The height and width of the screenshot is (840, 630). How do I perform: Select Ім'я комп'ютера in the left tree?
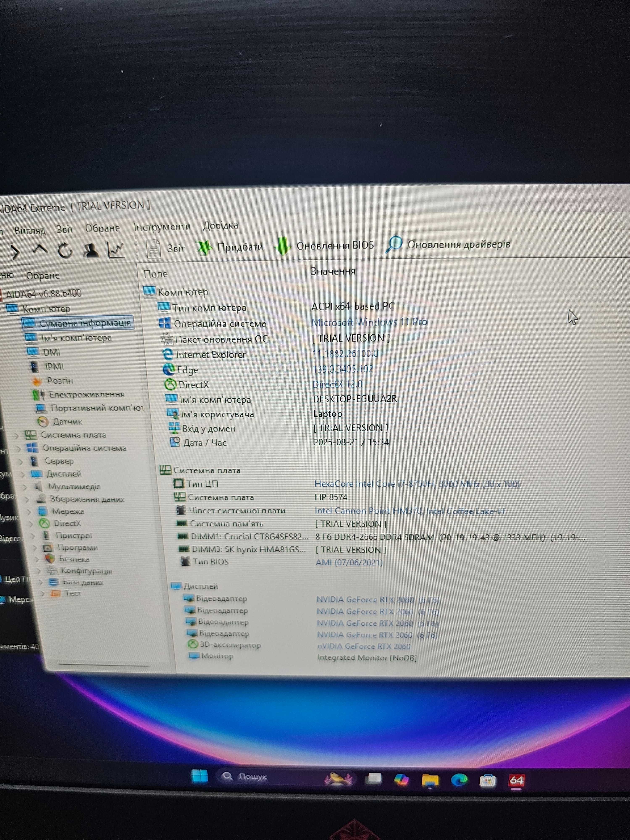click(x=76, y=338)
